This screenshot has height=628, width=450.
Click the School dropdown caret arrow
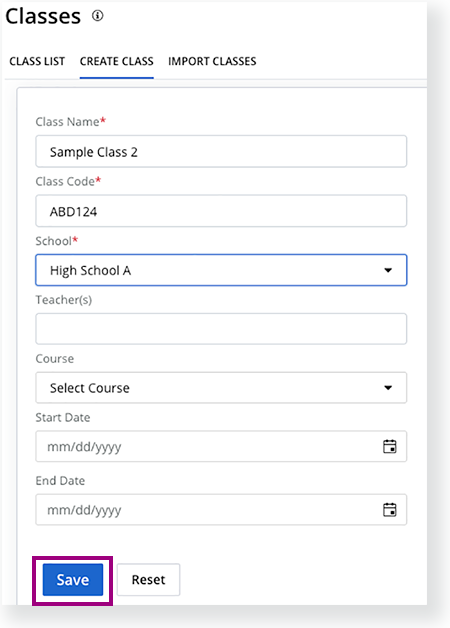[388, 270]
